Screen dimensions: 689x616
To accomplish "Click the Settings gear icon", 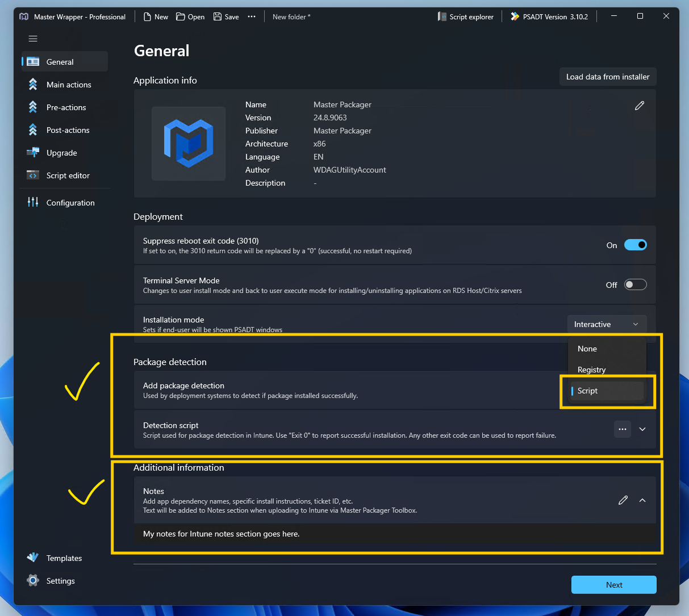I will pyautogui.click(x=33, y=580).
